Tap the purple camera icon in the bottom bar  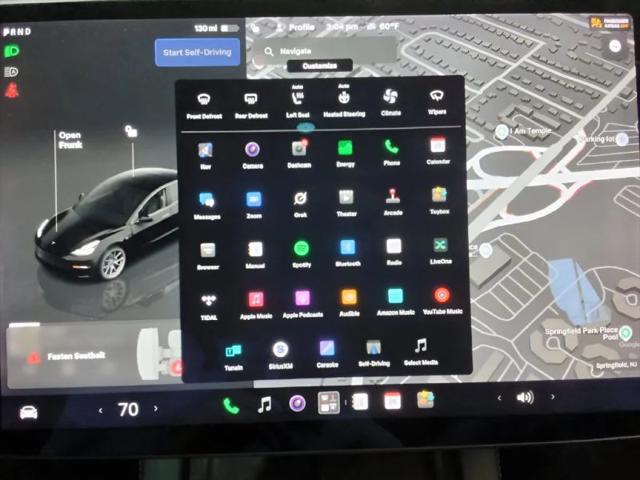pyautogui.click(x=298, y=404)
